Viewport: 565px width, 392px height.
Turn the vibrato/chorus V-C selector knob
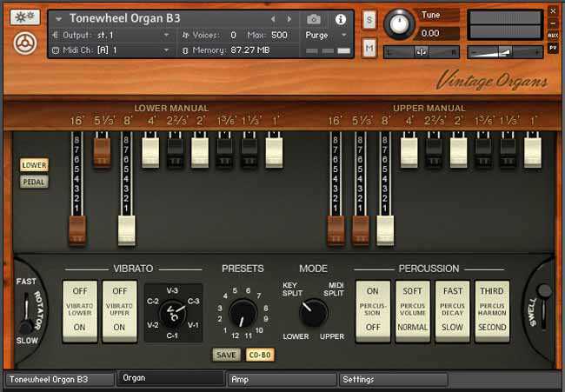173,313
